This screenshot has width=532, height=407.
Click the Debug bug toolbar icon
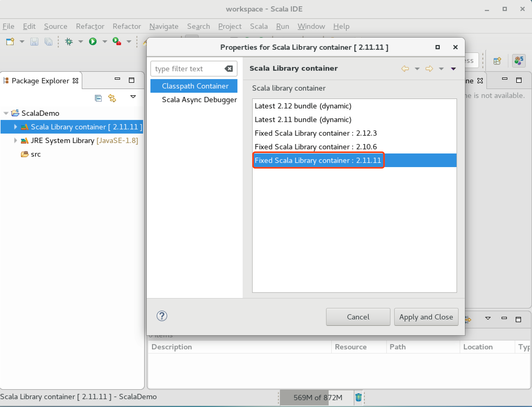click(69, 41)
